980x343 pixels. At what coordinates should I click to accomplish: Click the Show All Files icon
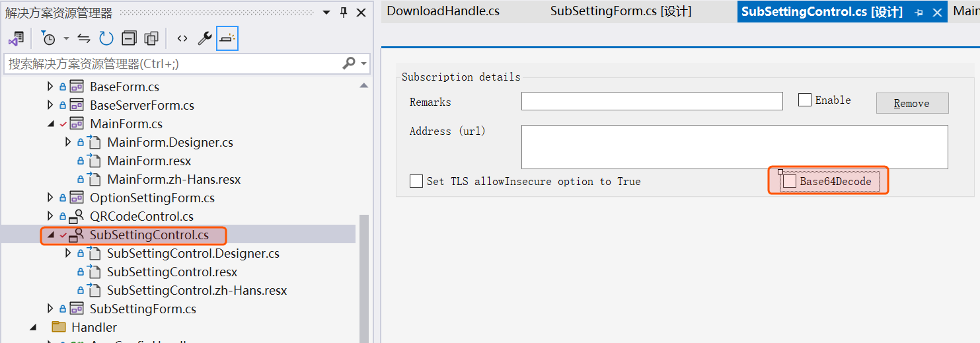[151, 38]
